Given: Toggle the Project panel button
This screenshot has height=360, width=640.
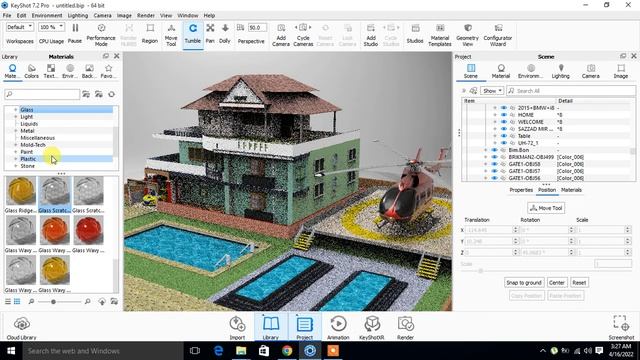Looking at the screenshot, I should tap(304, 327).
